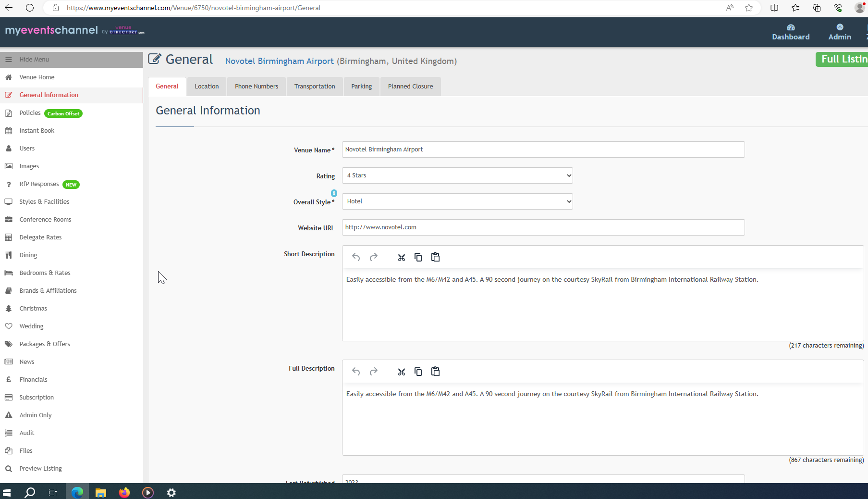The image size is (868, 499).
Task: Paste text in Short Description toolbar
Action: click(x=435, y=257)
